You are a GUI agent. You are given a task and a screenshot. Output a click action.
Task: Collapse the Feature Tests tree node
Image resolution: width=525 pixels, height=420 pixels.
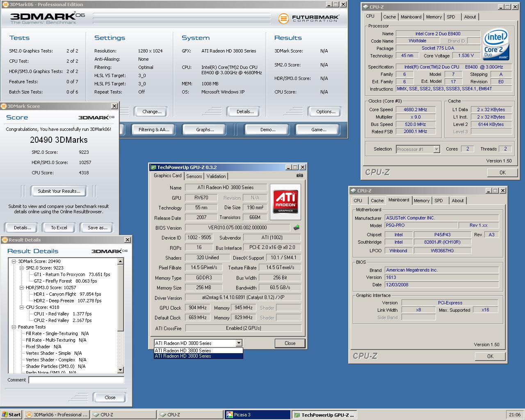(x=14, y=327)
